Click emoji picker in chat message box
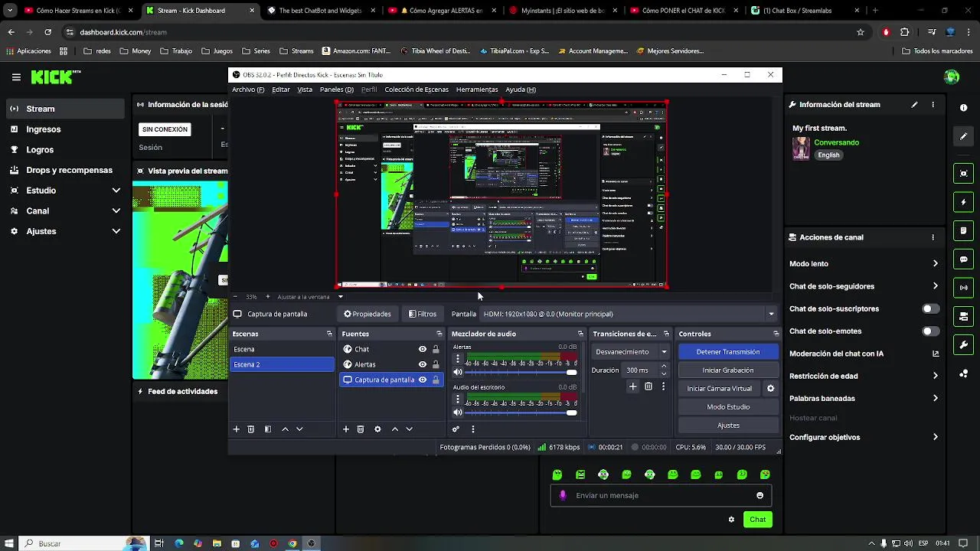Viewport: 980px width, 551px height. (759, 496)
